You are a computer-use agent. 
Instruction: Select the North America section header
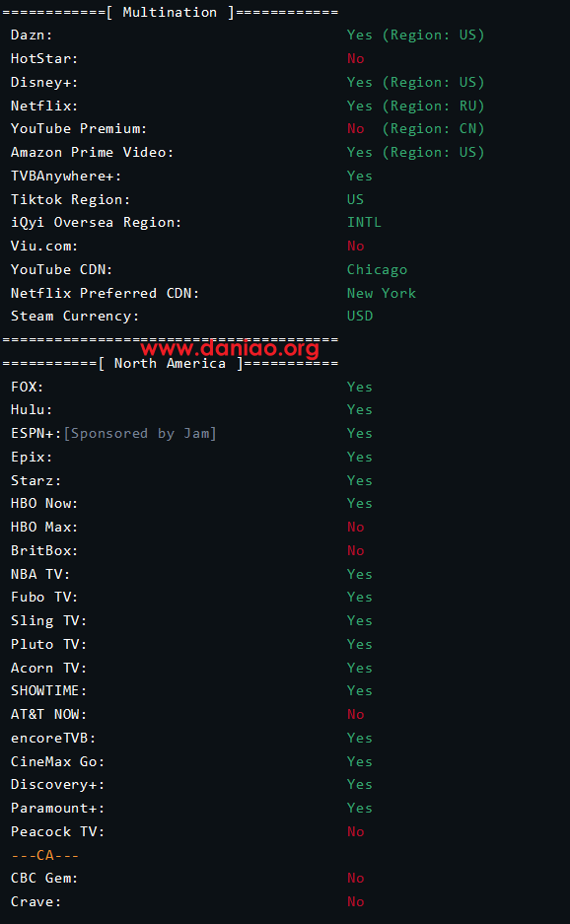(170, 364)
